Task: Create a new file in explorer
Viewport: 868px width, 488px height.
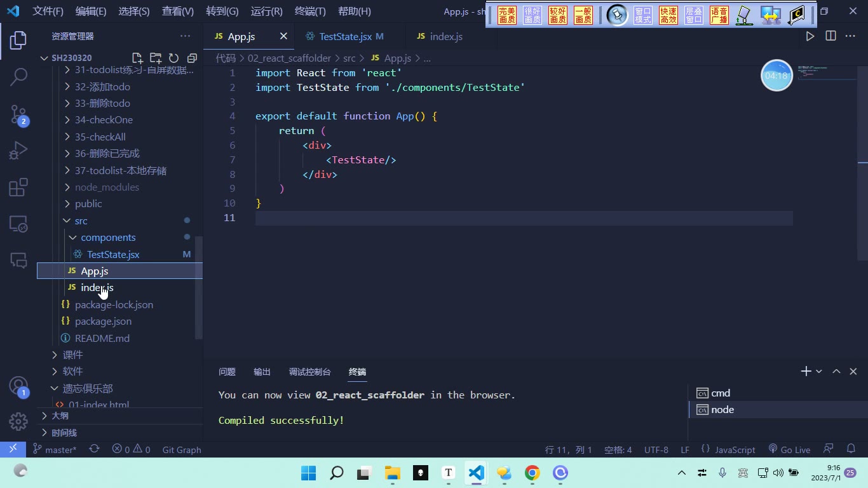Action: tap(137, 58)
